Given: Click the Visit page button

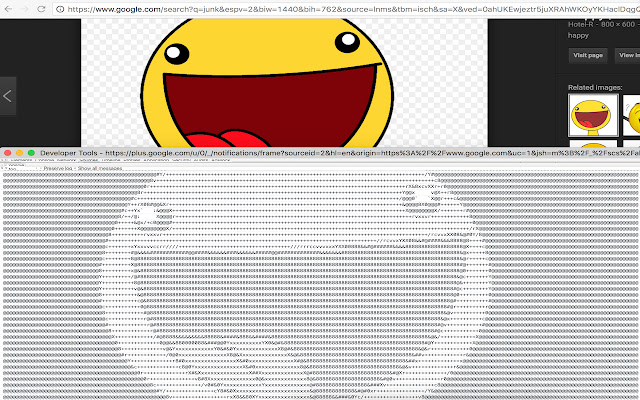Looking at the screenshot, I should click(x=588, y=56).
